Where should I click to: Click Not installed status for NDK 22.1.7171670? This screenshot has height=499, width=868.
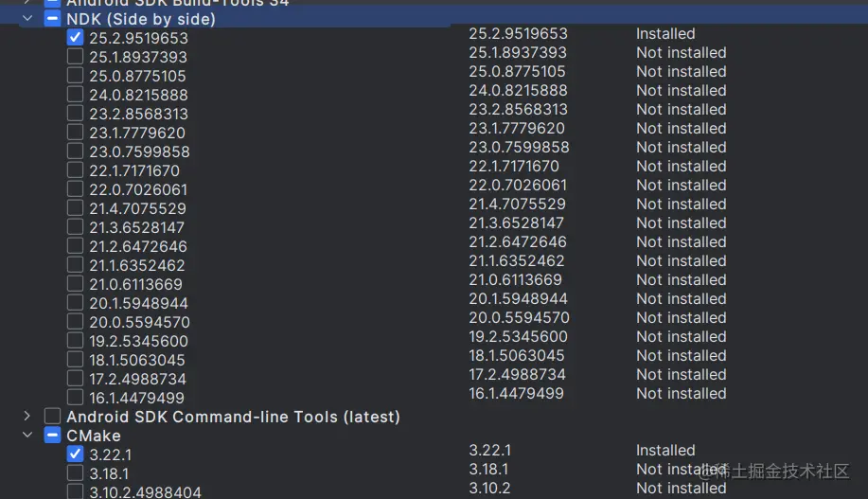click(x=681, y=166)
